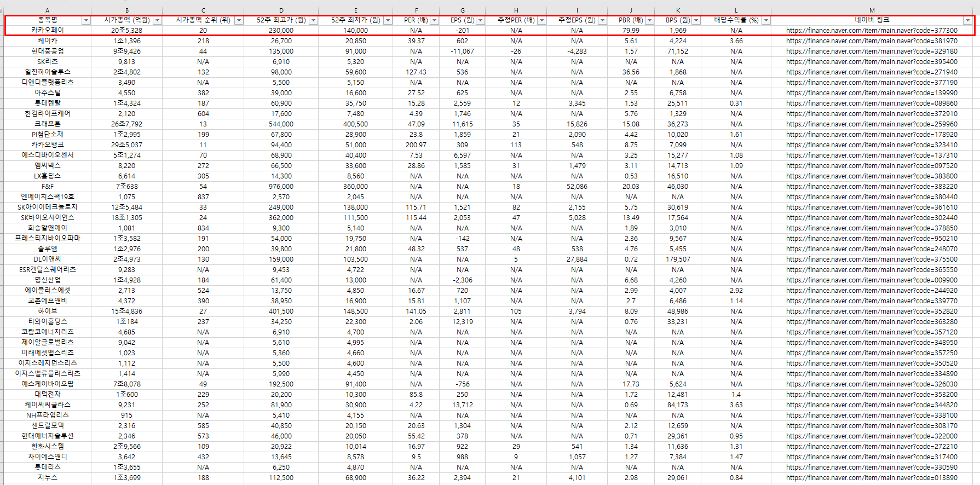Viewport: 980px width, 485px height.
Task: Select the BPS cell 179,507
Action: (x=678, y=259)
